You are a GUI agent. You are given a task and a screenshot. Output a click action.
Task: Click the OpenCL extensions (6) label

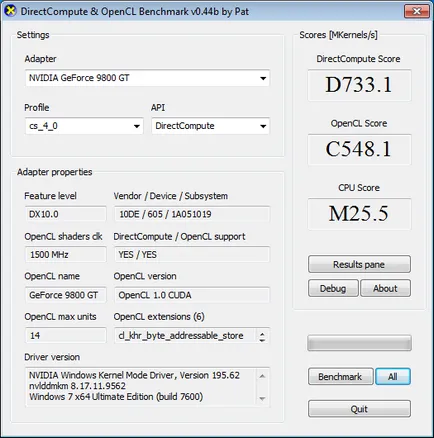coord(159,317)
